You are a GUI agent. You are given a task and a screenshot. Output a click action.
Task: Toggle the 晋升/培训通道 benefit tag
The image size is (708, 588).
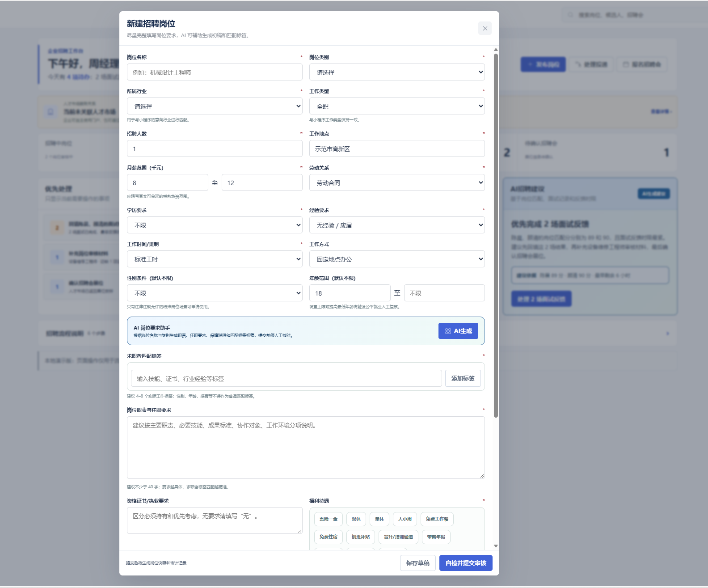[398, 537]
